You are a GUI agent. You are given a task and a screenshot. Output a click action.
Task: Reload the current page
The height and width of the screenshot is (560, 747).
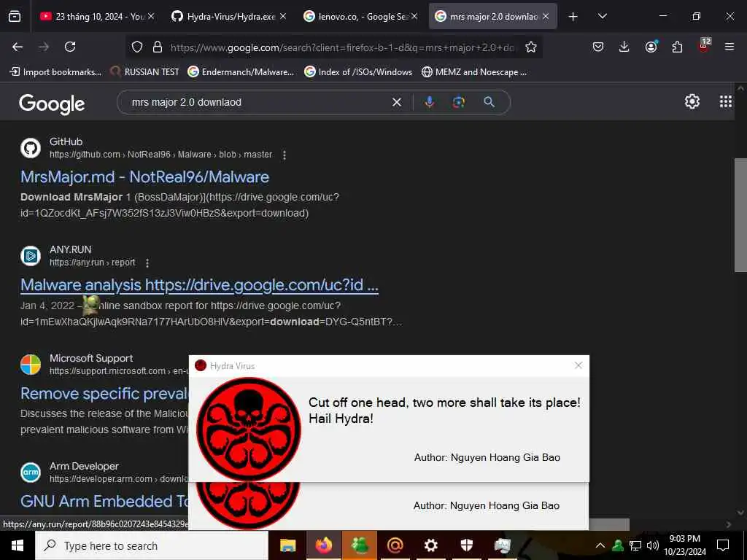pos(70,47)
